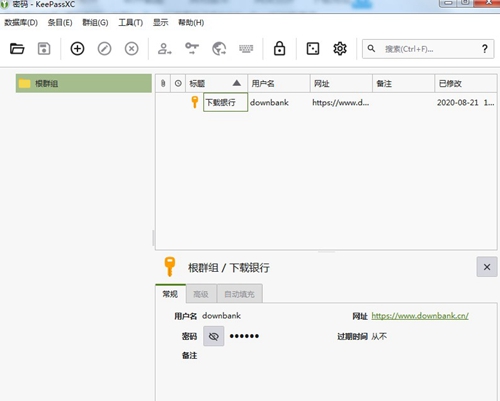This screenshot has width=500, height=401.
Task: Click the 2020-08-21 modified date cell
Action: (x=465, y=102)
